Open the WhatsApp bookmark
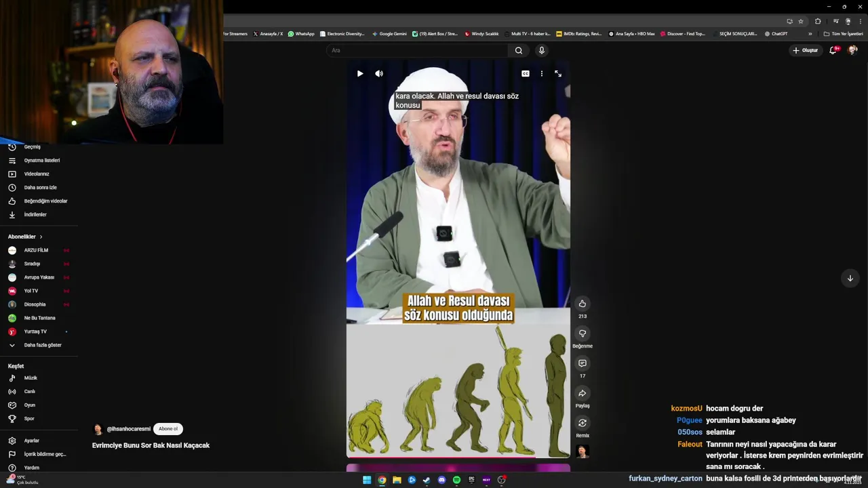 pyautogui.click(x=301, y=34)
